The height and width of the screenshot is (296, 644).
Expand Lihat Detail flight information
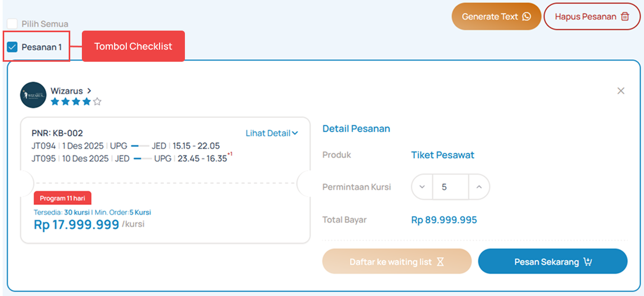click(272, 133)
